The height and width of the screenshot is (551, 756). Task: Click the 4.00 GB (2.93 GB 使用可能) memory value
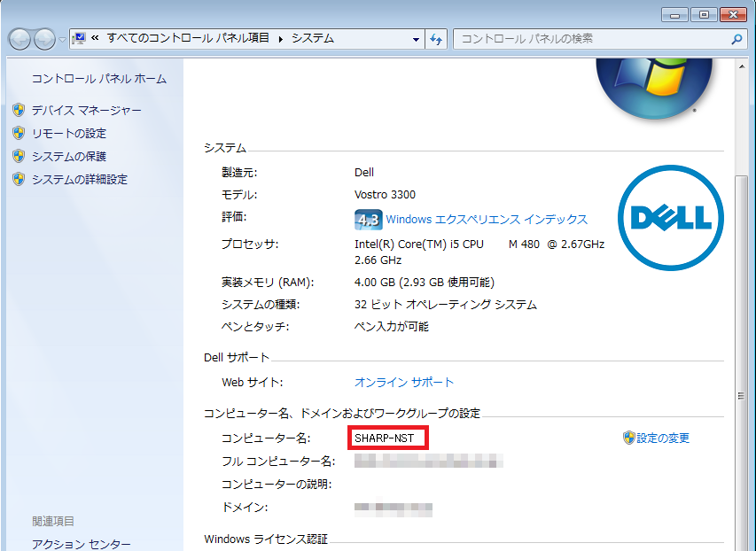(425, 283)
